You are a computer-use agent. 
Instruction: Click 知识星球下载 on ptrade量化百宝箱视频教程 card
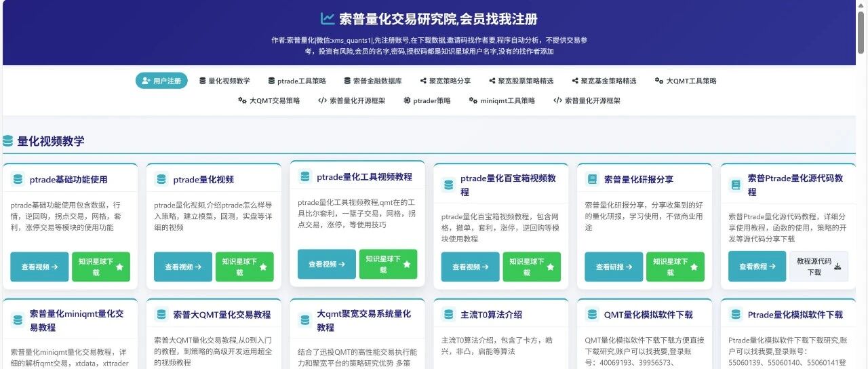pyautogui.click(x=532, y=267)
